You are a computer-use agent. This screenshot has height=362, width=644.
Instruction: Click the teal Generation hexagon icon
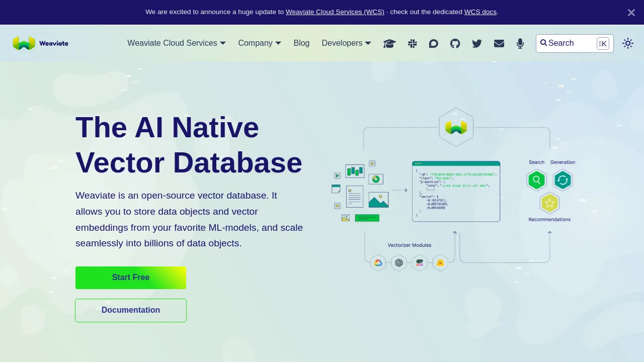coord(562,179)
